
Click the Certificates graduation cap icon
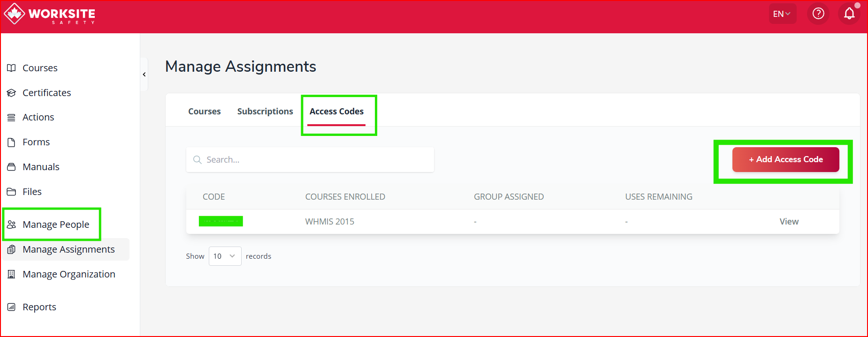coord(11,93)
